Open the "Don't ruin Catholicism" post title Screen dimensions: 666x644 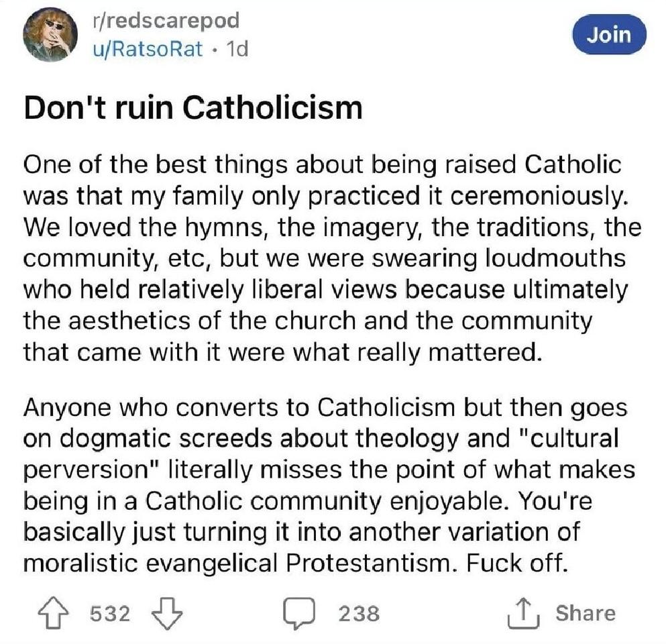193,107
